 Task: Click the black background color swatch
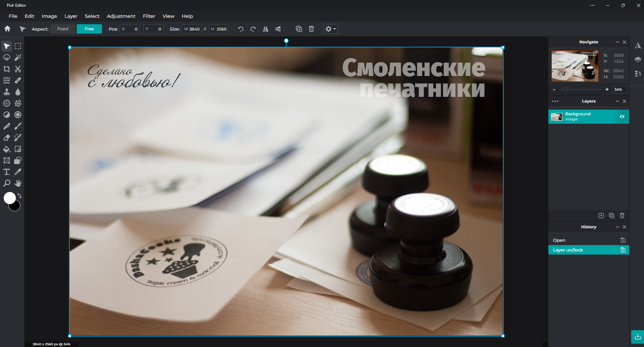[15, 207]
